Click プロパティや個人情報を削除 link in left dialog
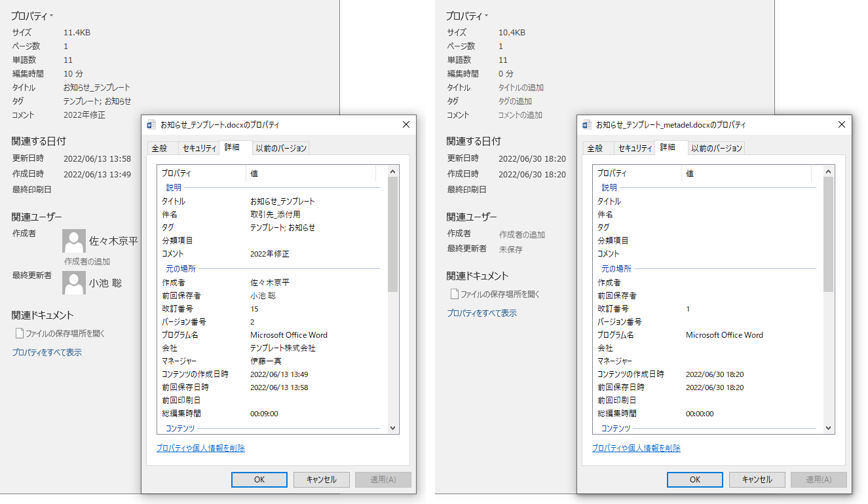 [200, 448]
